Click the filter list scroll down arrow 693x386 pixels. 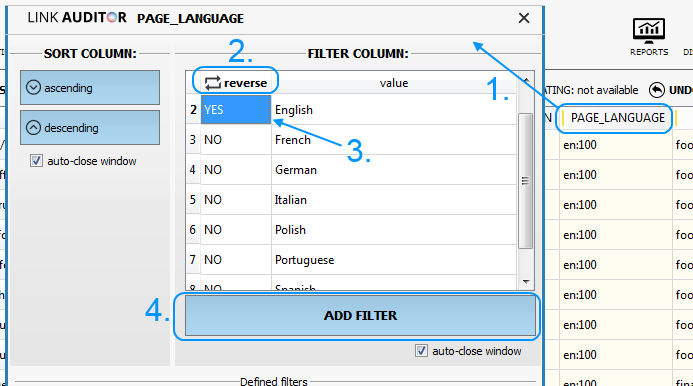[526, 282]
